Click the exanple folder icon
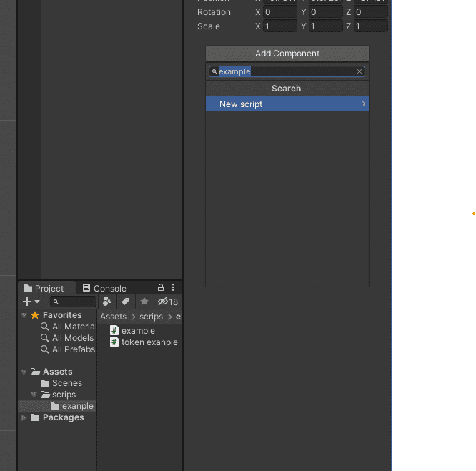This screenshot has height=471, width=476. click(x=55, y=406)
